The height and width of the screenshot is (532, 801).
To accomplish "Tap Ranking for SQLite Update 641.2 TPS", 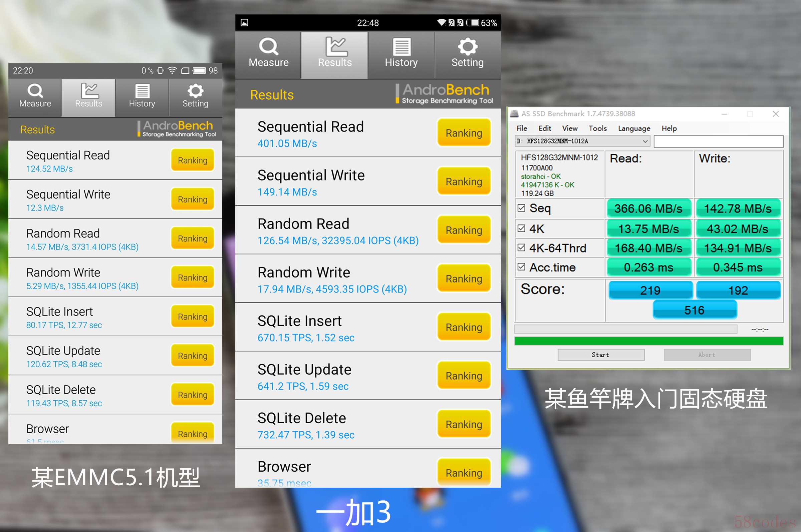I will pos(464,375).
